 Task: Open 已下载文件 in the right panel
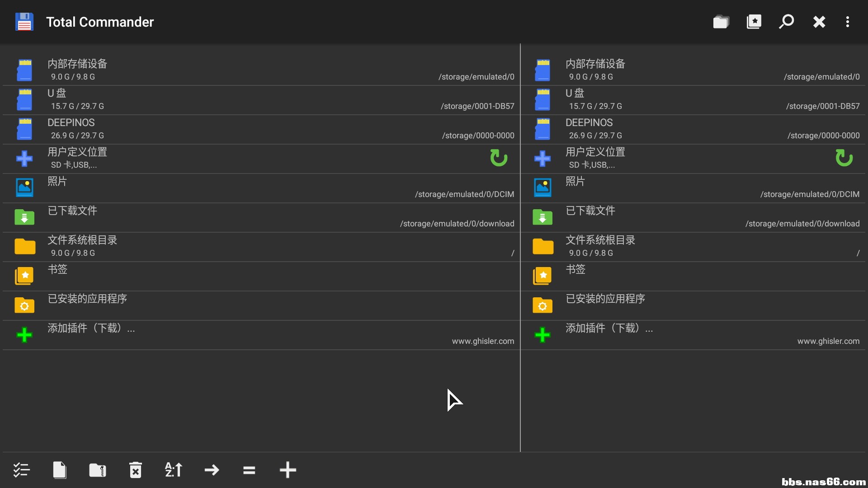click(693, 217)
